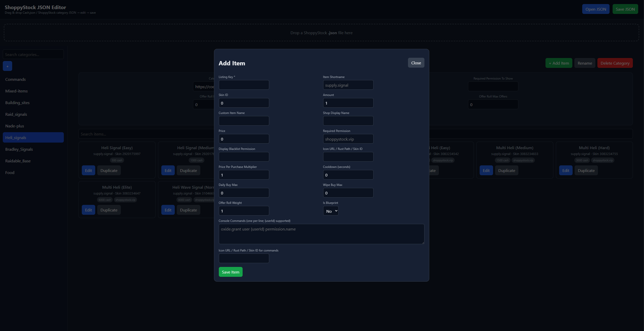Viewport: 644px width, 331px height.
Task: Duplicate the Heli Signal (Medium) item
Action: click(x=188, y=170)
